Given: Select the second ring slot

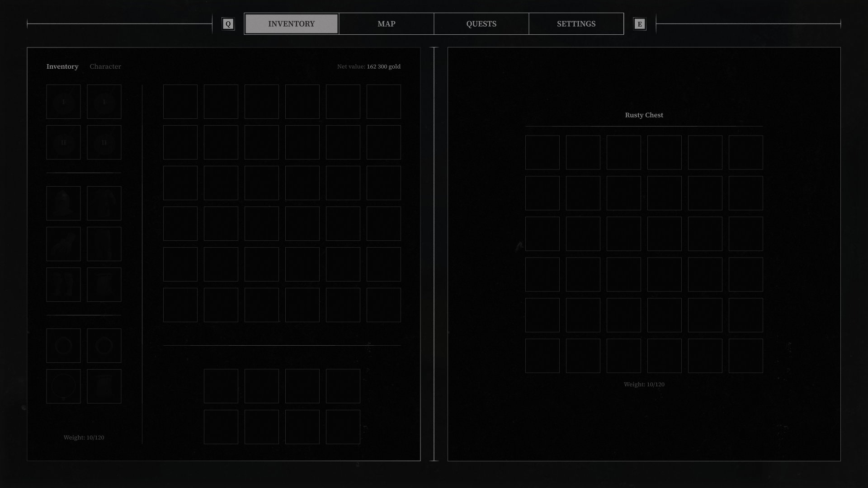Looking at the screenshot, I should (104, 346).
